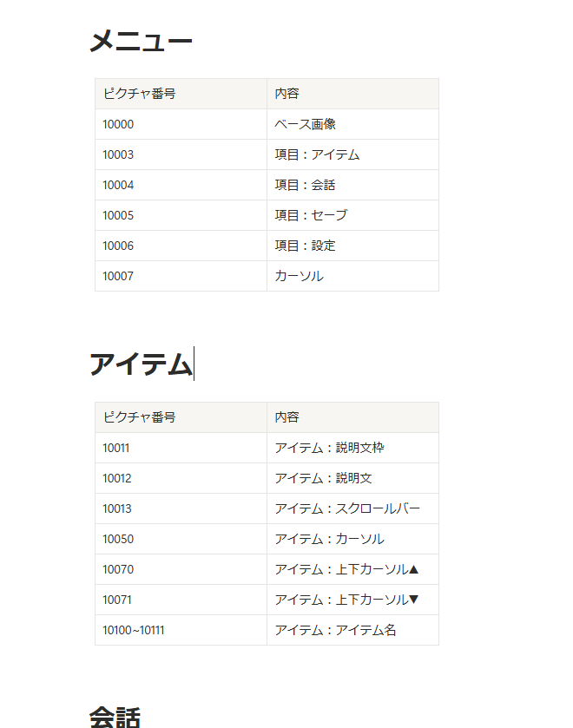Click the cell containing 10071
The image size is (573, 728).
click(x=181, y=600)
